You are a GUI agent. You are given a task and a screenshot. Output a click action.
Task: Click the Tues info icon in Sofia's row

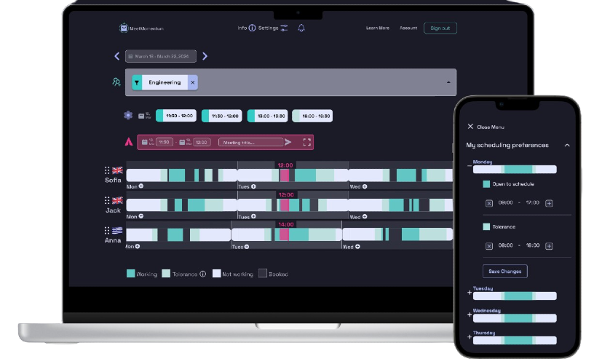pyautogui.click(x=253, y=186)
